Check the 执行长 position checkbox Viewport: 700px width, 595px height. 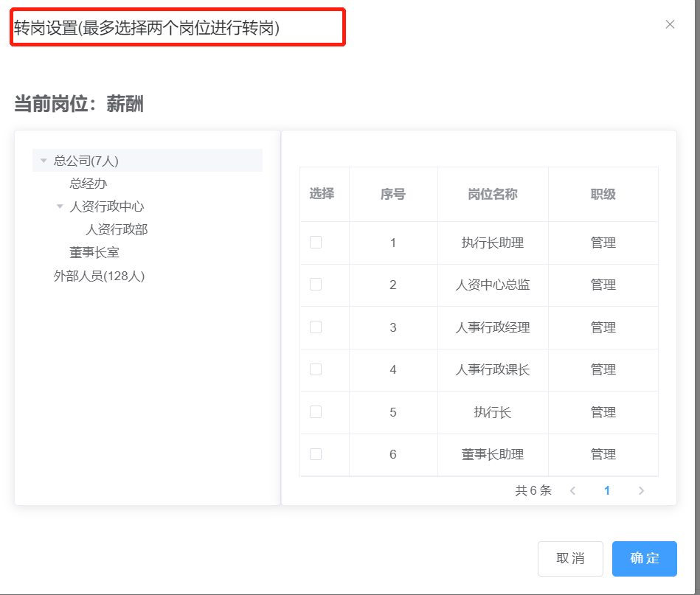coord(316,412)
